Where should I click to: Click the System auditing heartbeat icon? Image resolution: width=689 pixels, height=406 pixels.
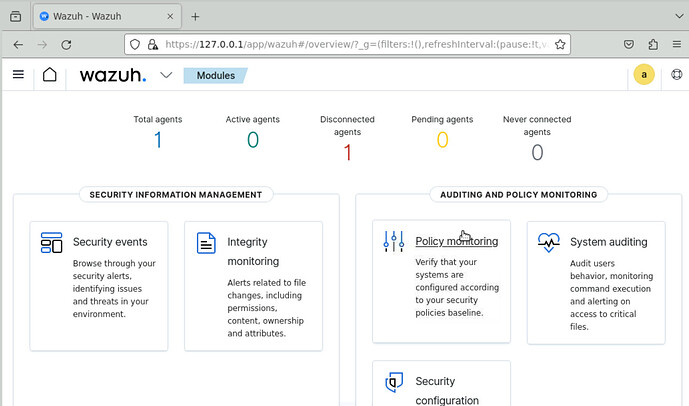[548, 243]
